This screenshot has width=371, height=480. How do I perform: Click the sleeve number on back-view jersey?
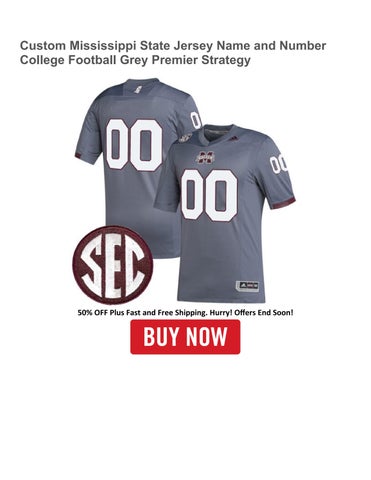[x=195, y=120]
